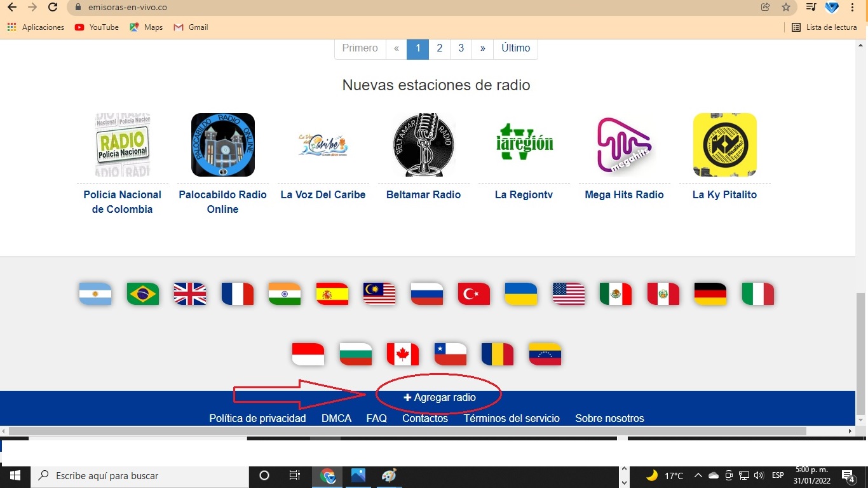Show hidden system tray icons
The height and width of the screenshot is (488, 868).
(698, 475)
